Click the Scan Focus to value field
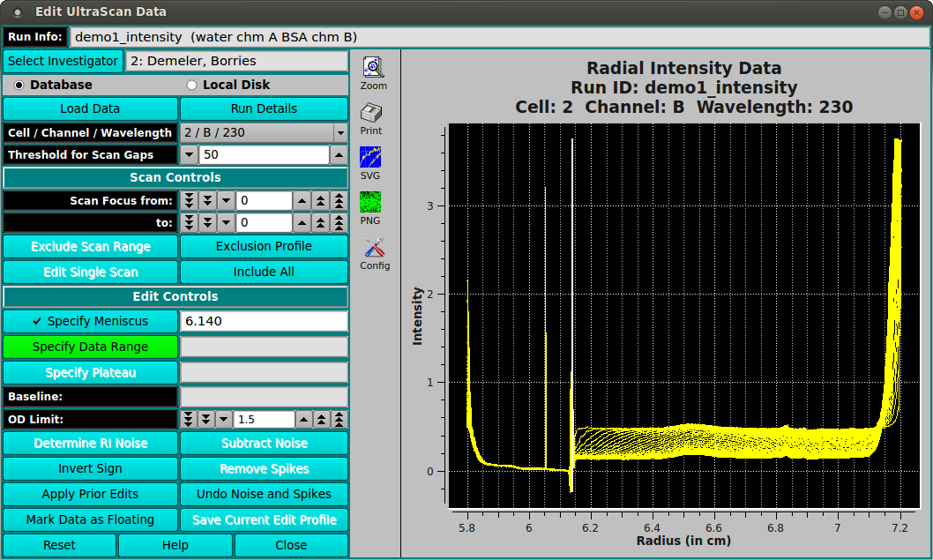Image resolution: width=933 pixels, height=560 pixels. coord(264,222)
